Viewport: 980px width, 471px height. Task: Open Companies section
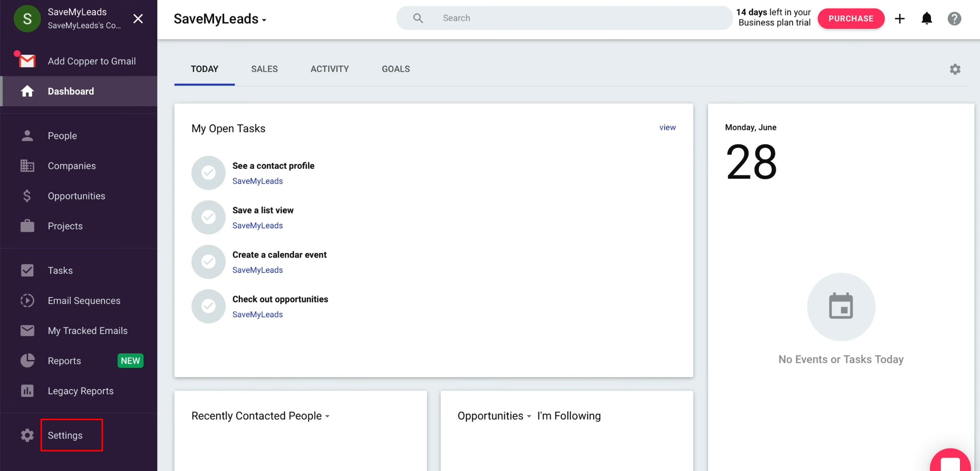[72, 166]
